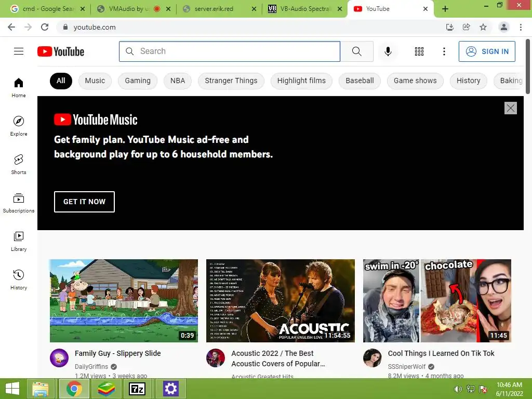532x399 pixels.
Task: Open the Acoustic covers video thumbnail
Action: click(280, 301)
